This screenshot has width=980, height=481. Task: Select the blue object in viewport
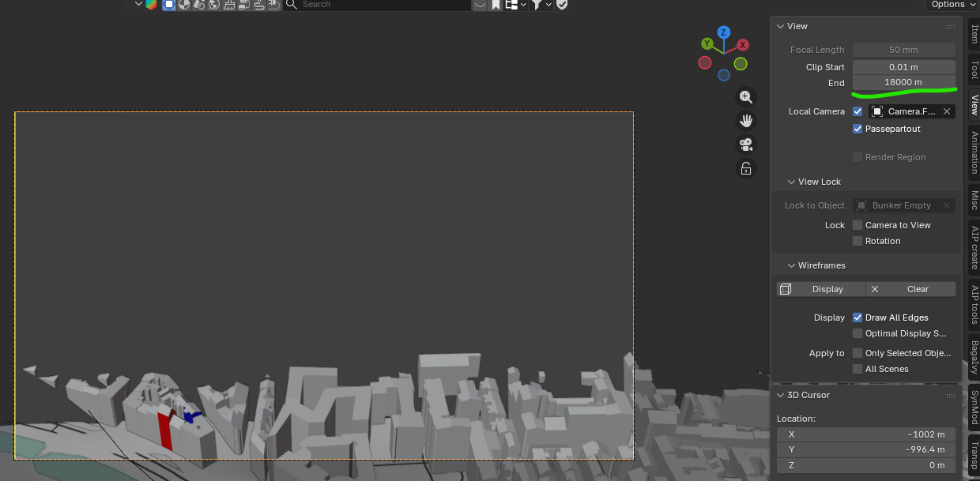(x=190, y=417)
